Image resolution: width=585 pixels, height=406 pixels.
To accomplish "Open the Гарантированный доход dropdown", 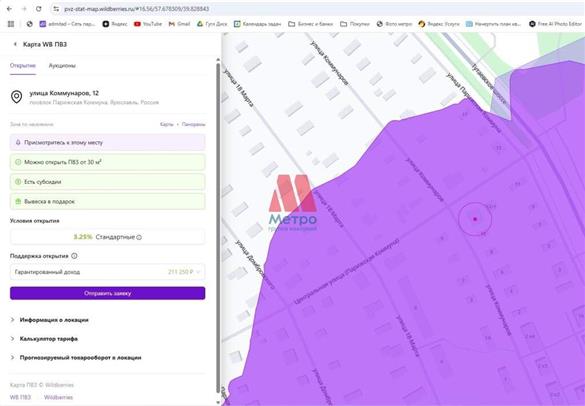I will (x=107, y=272).
